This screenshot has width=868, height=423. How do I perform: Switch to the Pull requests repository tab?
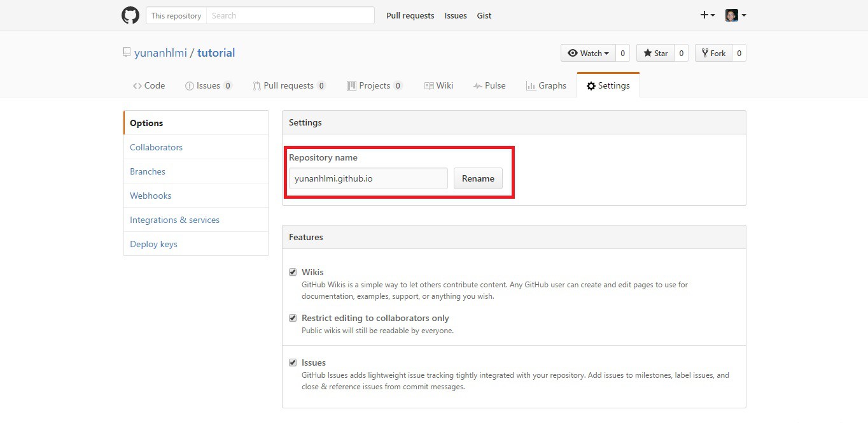click(x=289, y=85)
